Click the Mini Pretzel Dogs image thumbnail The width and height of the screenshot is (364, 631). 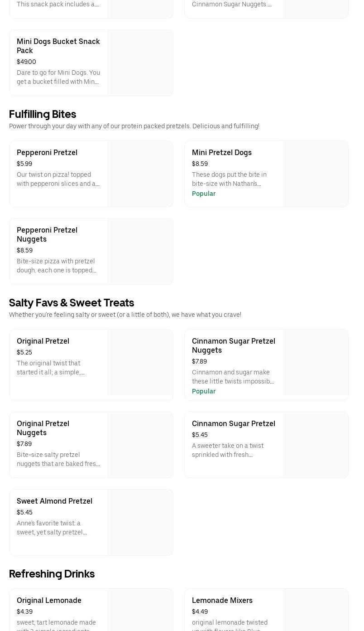[x=316, y=174]
